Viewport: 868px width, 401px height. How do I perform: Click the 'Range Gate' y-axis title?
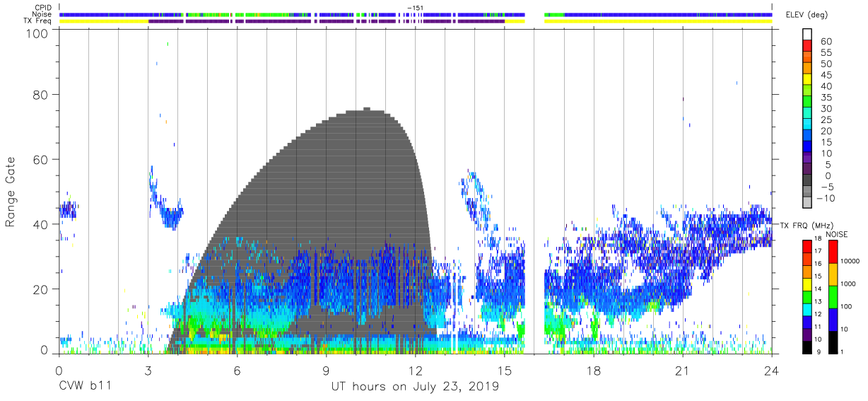(11, 192)
